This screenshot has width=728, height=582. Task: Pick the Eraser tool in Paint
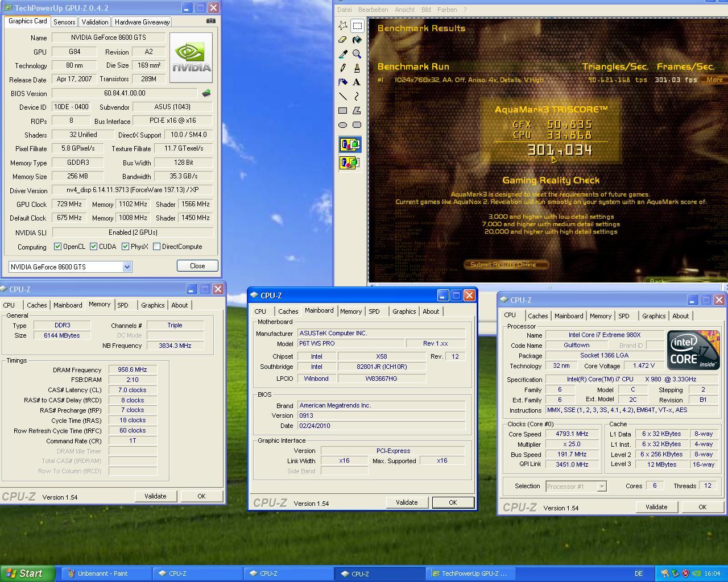click(343, 40)
